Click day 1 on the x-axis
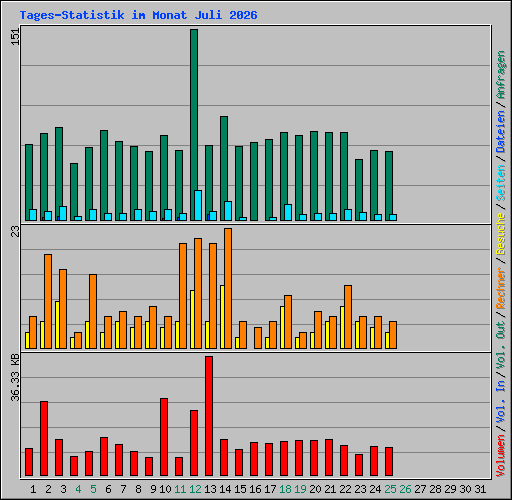The height and width of the screenshot is (500, 512). [33, 489]
